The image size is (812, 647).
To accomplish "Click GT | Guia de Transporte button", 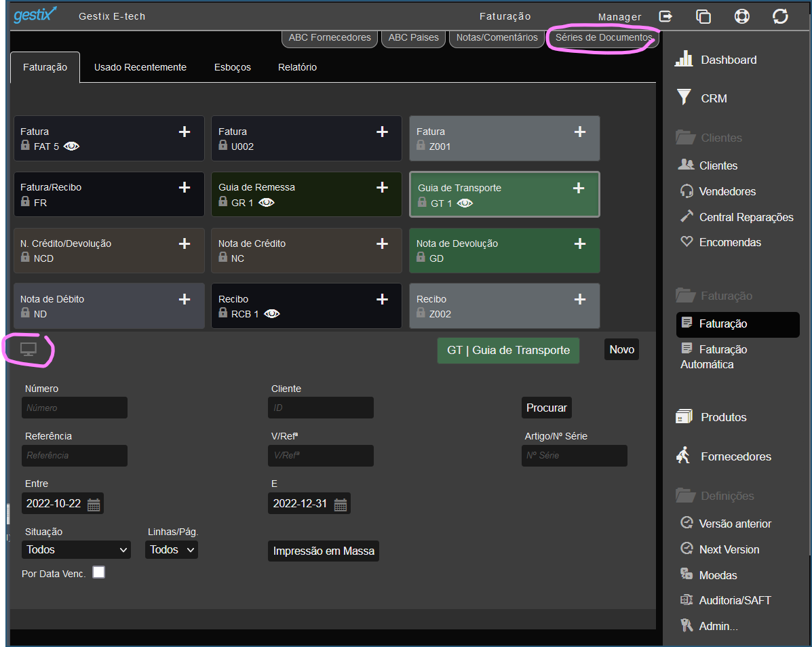I will pos(508,351).
